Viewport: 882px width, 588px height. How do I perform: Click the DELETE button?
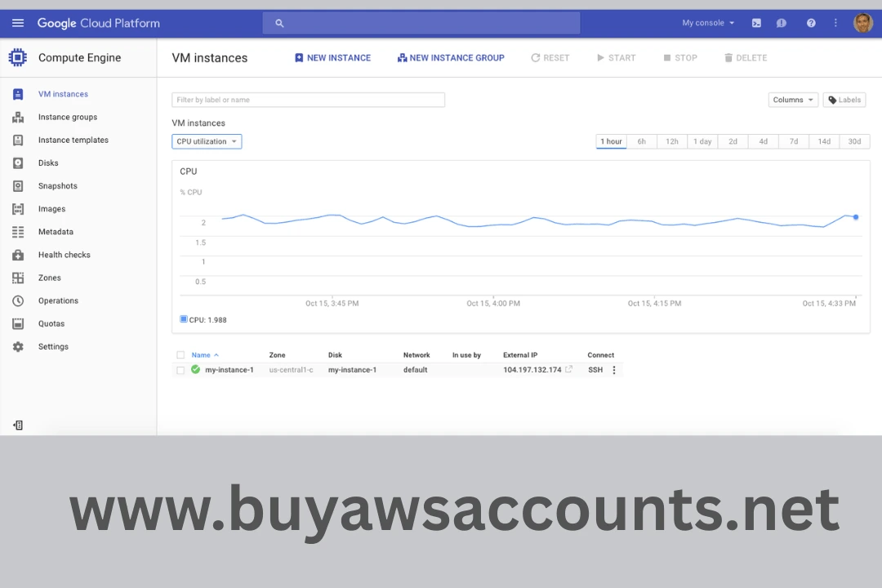tap(746, 57)
